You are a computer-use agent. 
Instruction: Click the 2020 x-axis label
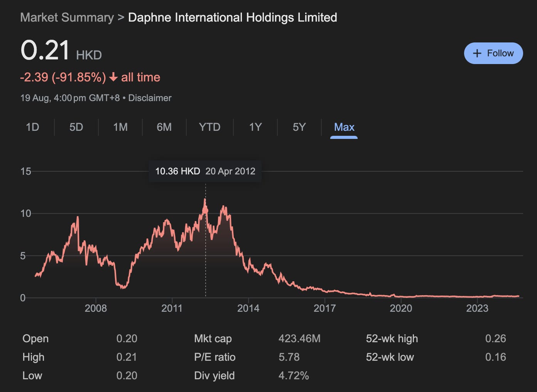click(401, 308)
